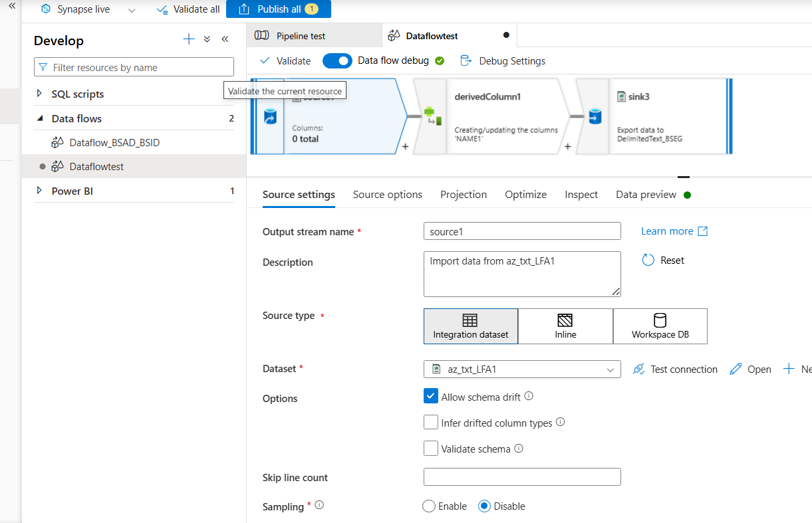This screenshot has height=523, width=812.
Task: Click the sink3 blue database icon
Action: click(595, 117)
